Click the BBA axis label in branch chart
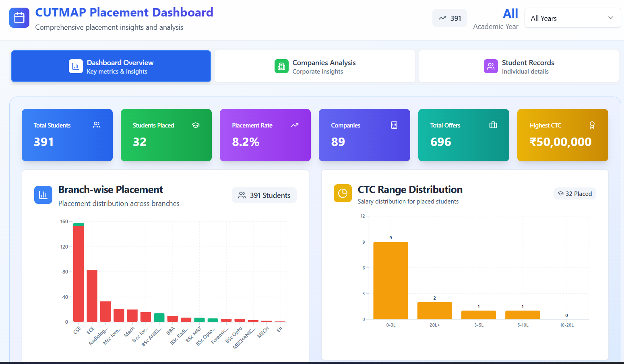The image size is (624, 364). (x=171, y=331)
